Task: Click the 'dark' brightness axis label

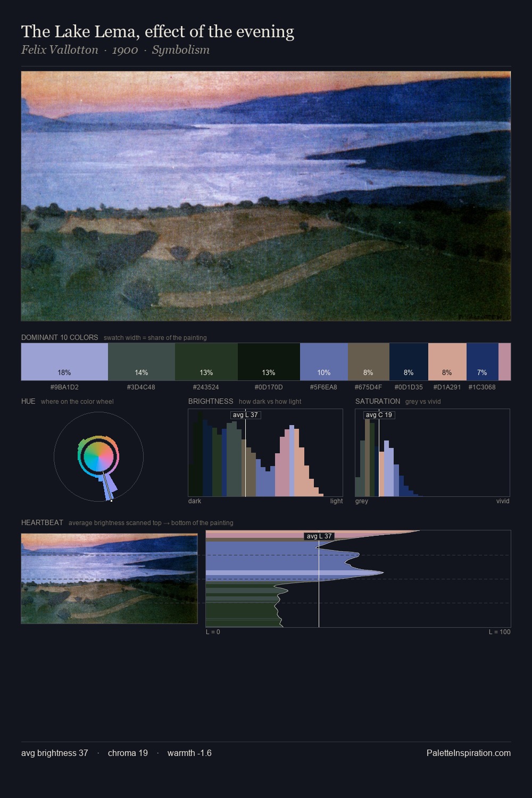Action: [195, 501]
